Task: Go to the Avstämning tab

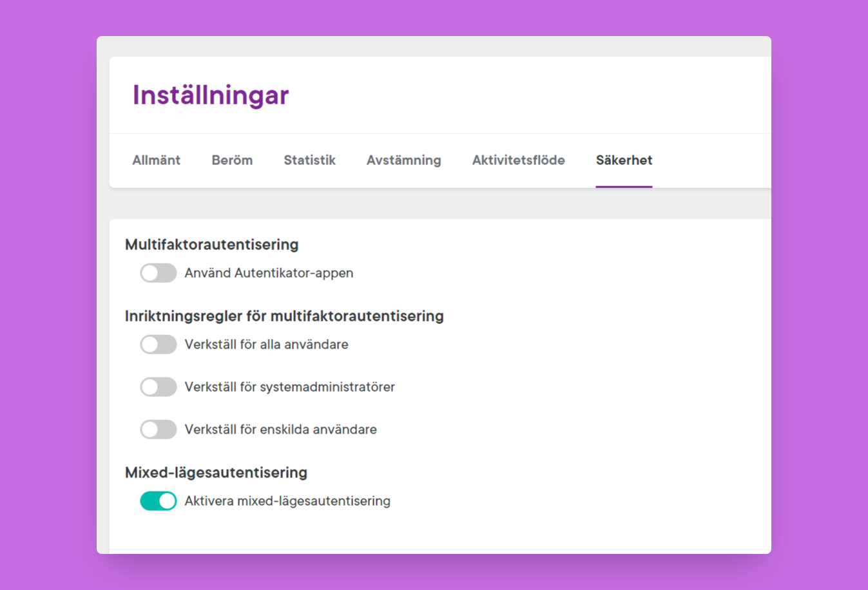Action: click(x=403, y=160)
